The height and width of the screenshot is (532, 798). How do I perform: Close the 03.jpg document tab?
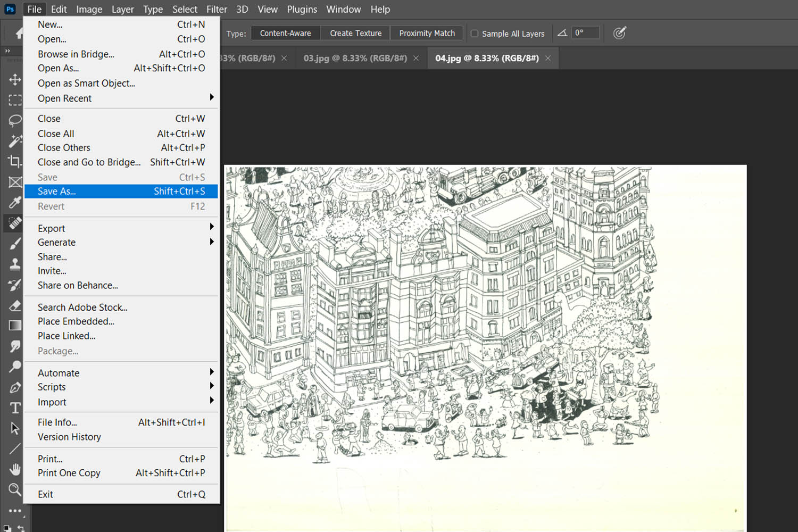click(x=416, y=58)
